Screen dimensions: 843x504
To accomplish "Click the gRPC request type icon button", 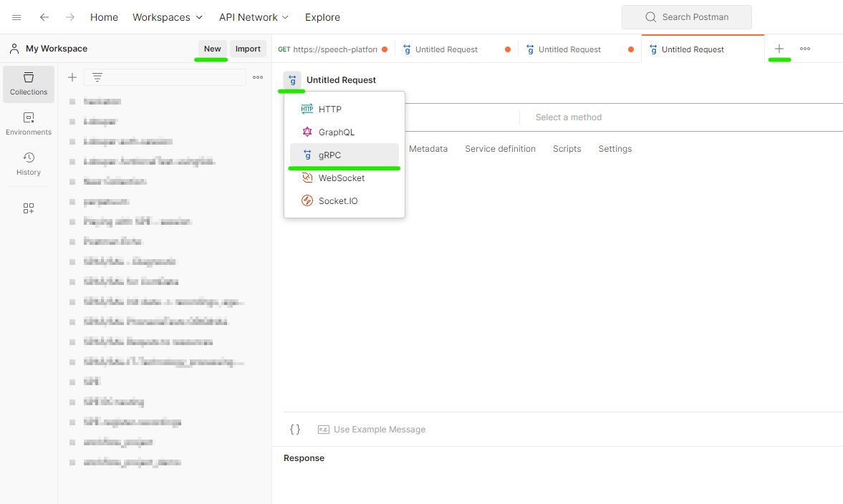I will (292, 80).
